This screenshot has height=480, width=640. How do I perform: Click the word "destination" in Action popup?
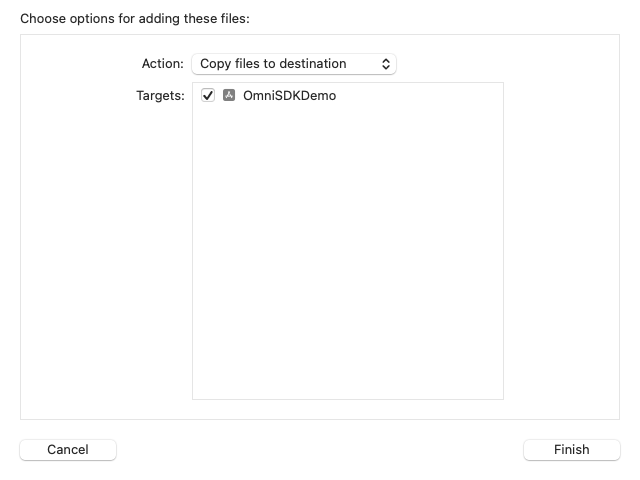click(x=311, y=64)
